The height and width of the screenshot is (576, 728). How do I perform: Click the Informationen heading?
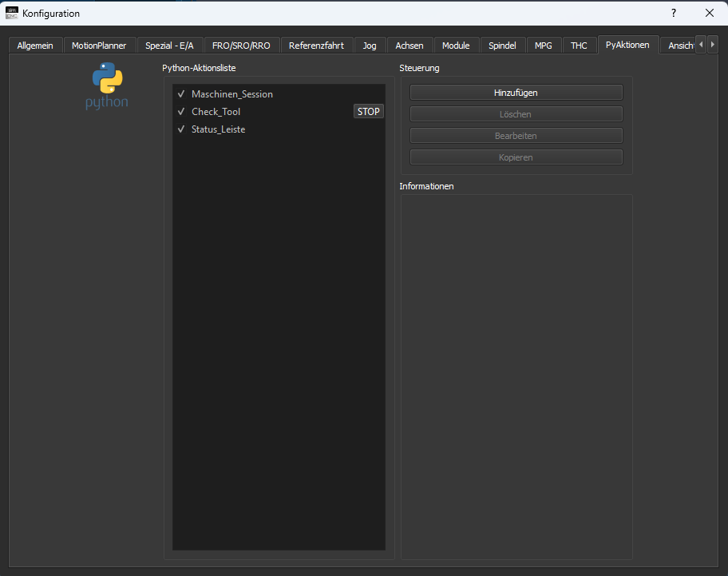427,186
